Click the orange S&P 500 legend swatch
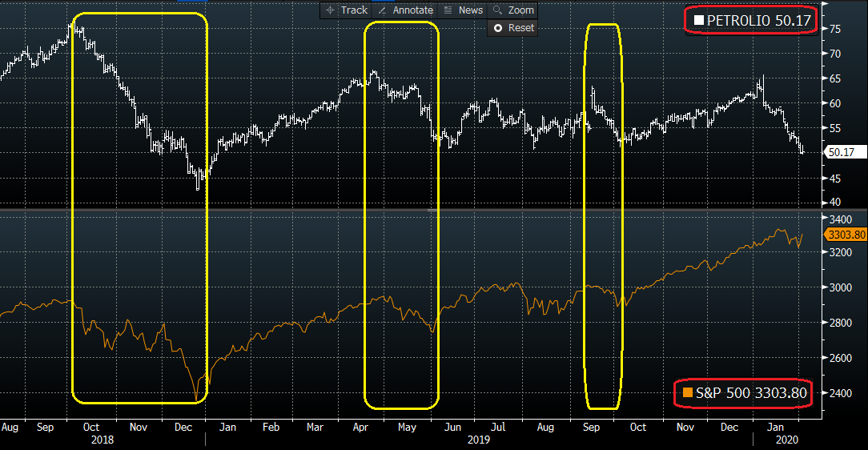Image resolution: width=868 pixels, height=450 pixels. point(688,393)
